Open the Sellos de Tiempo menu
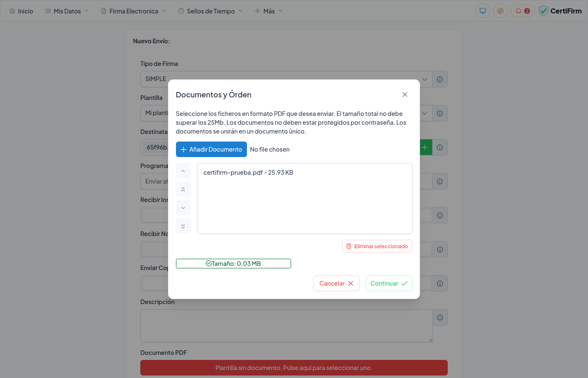 coord(210,11)
